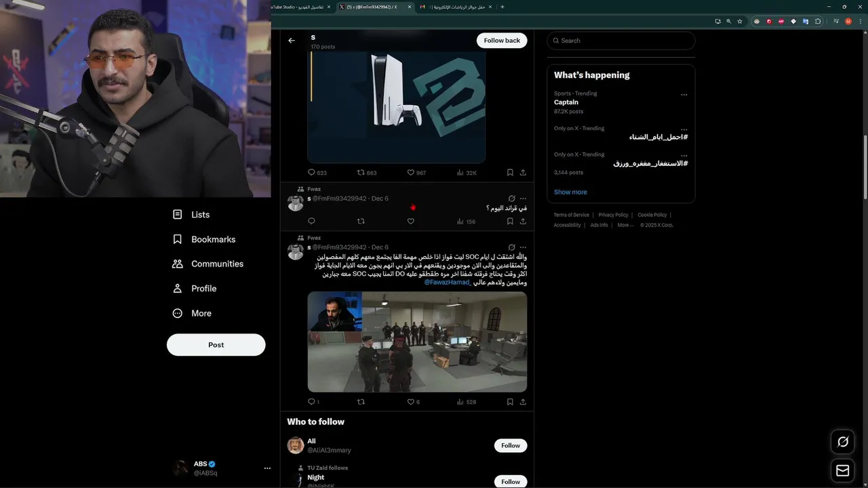Open the @FawazHamad_ mention link
Viewport: 868px width, 488px height.
pyautogui.click(x=448, y=282)
